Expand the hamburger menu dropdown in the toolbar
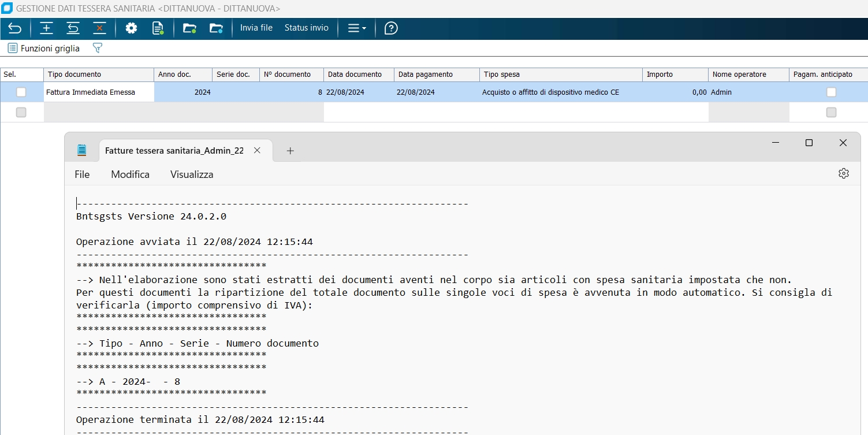This screenshot has height=435, width=868. pyautogui.click(x=357, y=28)
